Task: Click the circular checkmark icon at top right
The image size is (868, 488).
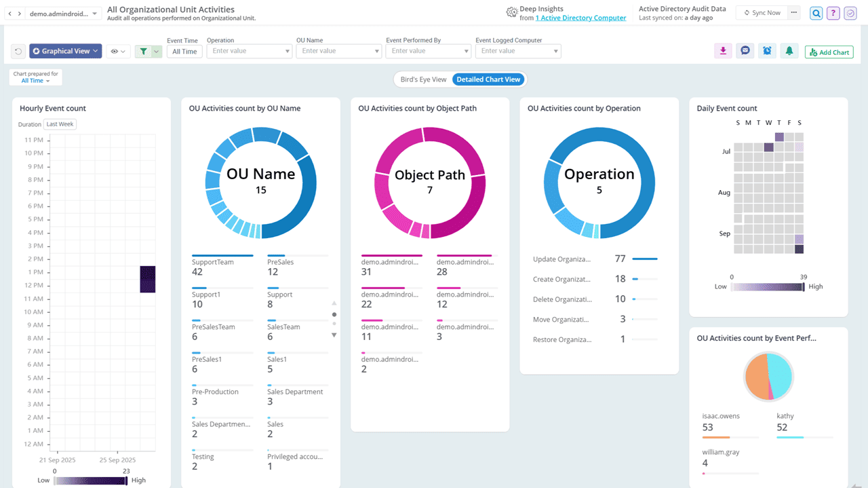Action: (850, 13)
